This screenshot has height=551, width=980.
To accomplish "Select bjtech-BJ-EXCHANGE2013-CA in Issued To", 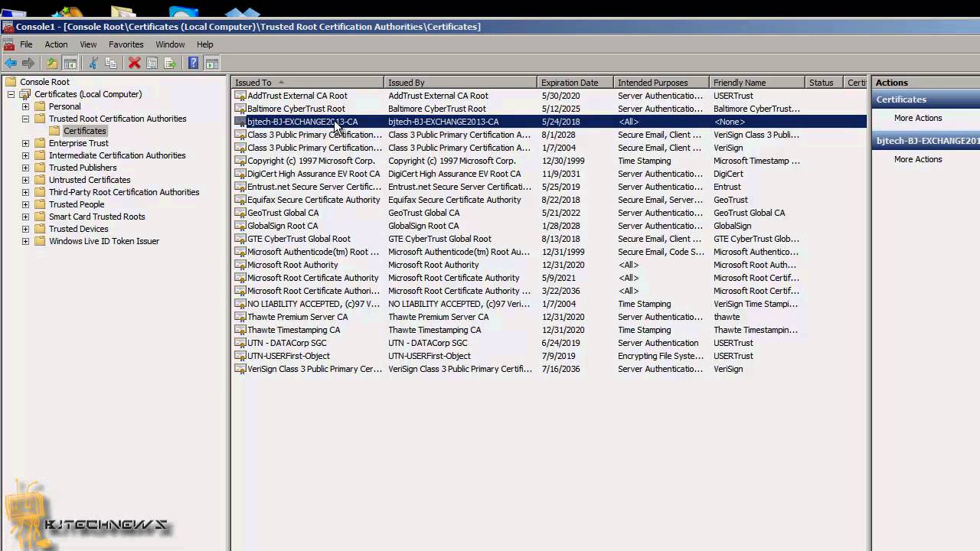I will click(302, 122).
